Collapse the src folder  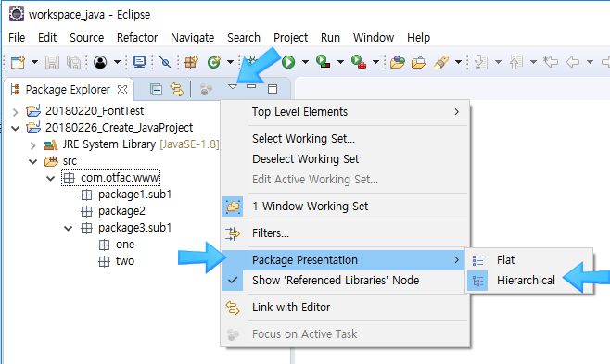(x=33, y=161)
